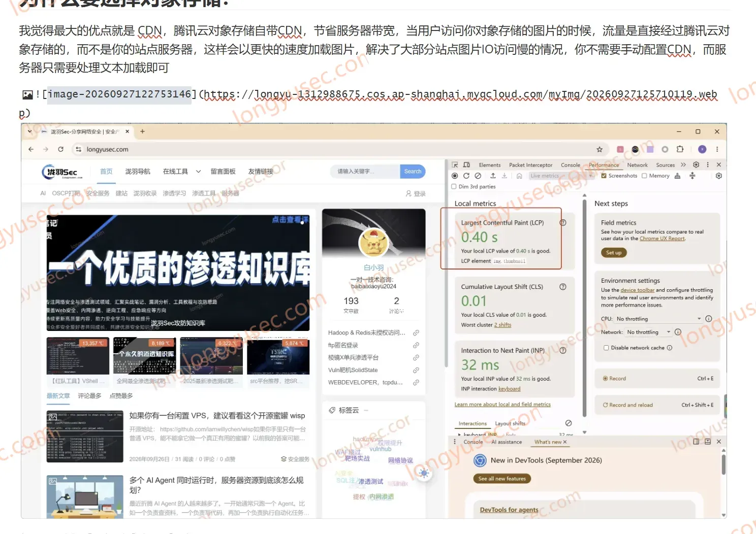Open the Chrome UX Report link
Image resolution: width=756 pixels, height=534 pixels.
[x=662, y=239]
